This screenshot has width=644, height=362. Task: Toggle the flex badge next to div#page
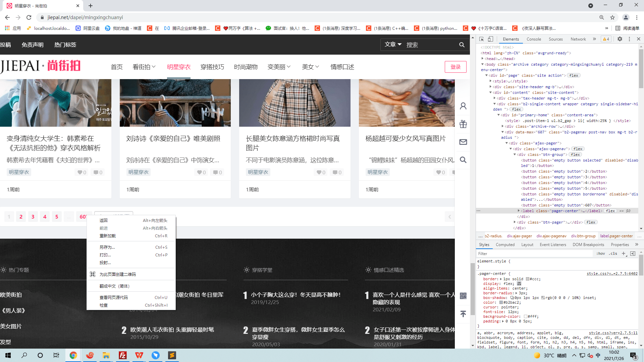point(574,75)
